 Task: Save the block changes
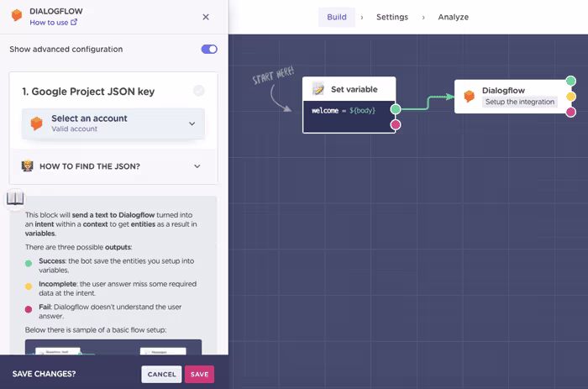pyautogui.click(x=200, y=374)
